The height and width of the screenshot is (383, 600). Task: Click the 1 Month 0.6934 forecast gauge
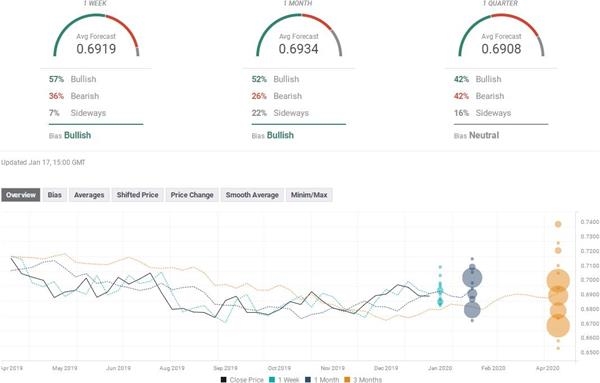click(299, 36)
